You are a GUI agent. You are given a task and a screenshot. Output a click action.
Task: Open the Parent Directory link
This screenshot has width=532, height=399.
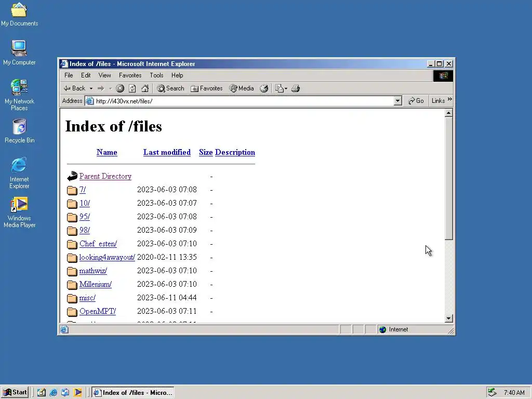105,177
